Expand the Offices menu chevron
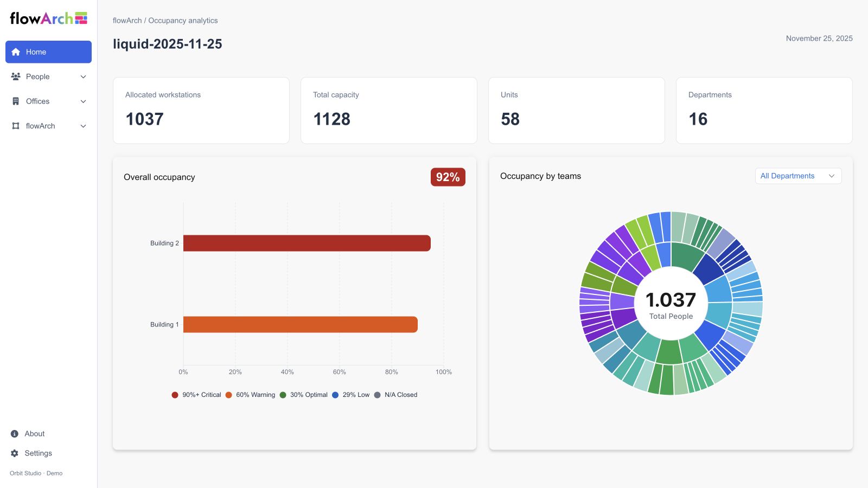Viewport: 868px width, 488px height. [x=83, y=101]
